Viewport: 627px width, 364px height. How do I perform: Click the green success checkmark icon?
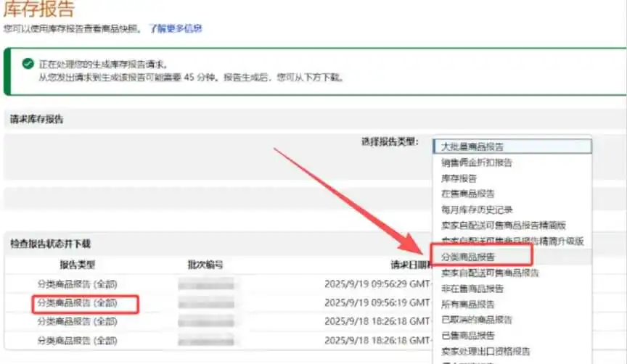pyautogui.click(x=28, y=63)
